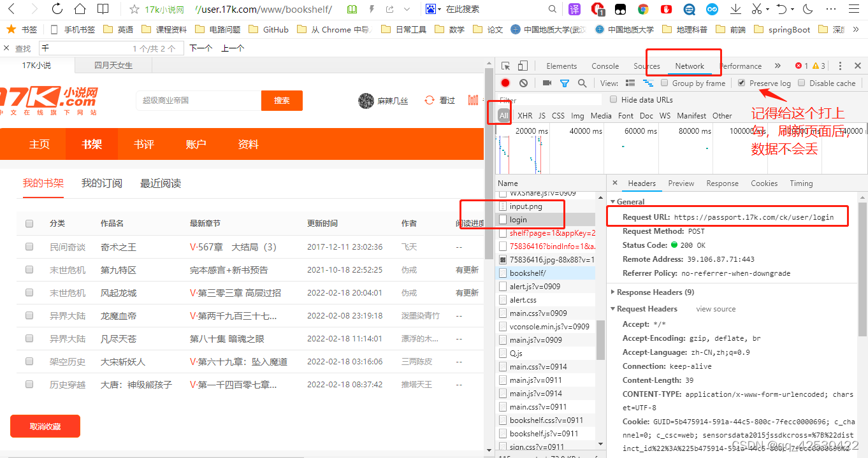
Task: Click the view source link
Action: click(x=715, y=309)
